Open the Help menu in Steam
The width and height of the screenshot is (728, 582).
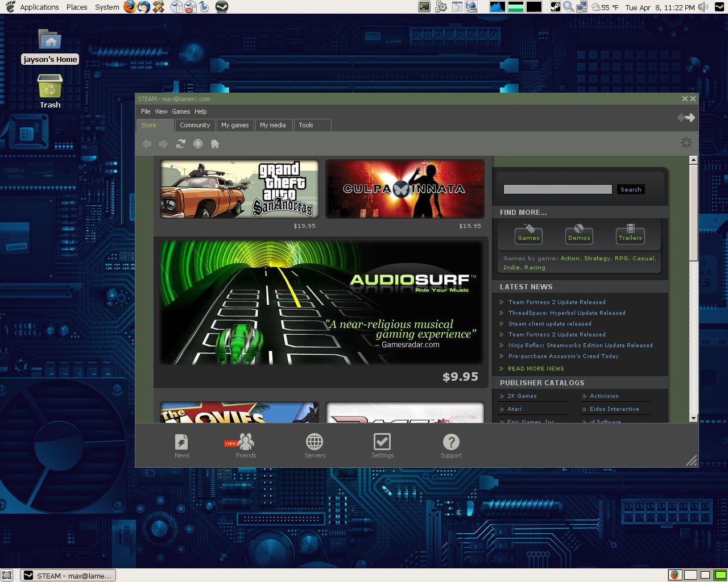(201, 111)
